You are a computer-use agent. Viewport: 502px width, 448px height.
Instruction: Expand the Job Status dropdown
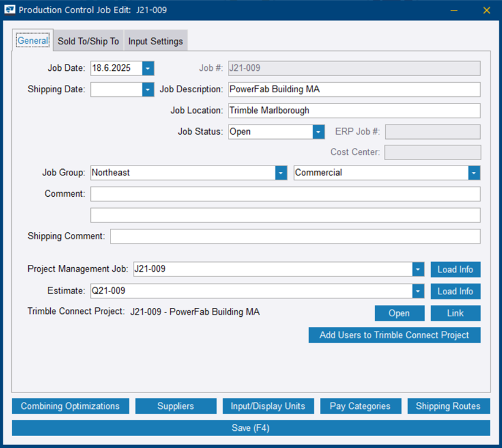click(318, 132)
